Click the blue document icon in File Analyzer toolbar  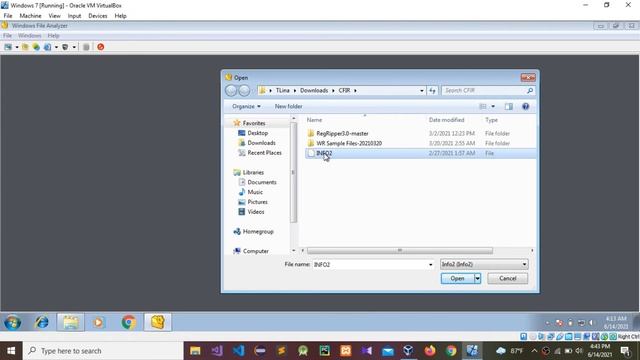click(47, 47)
